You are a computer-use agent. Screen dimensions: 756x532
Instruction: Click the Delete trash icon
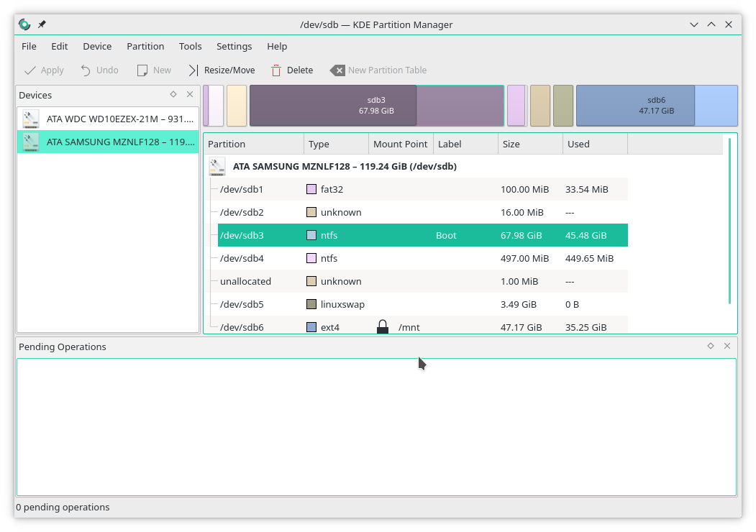click(276, 70)
